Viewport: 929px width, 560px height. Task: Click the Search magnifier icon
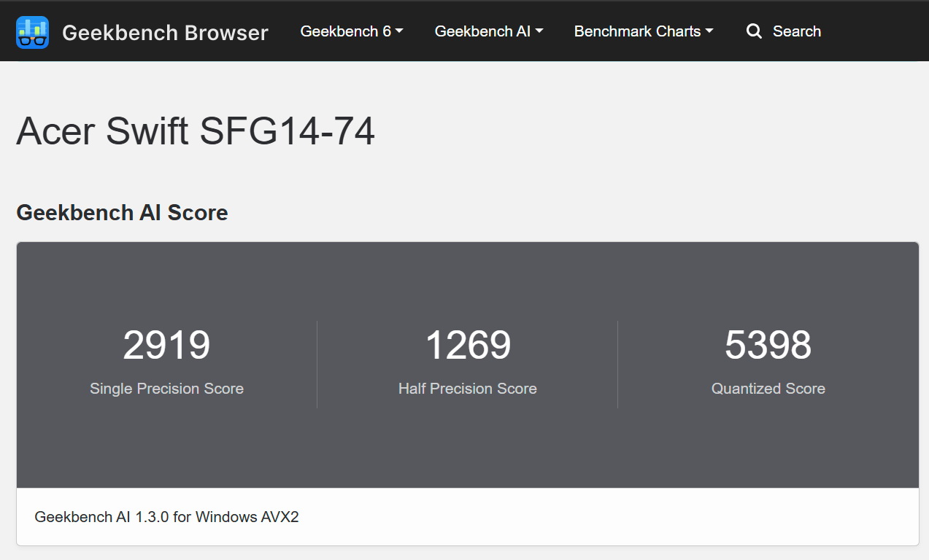(x=754, y=31)
